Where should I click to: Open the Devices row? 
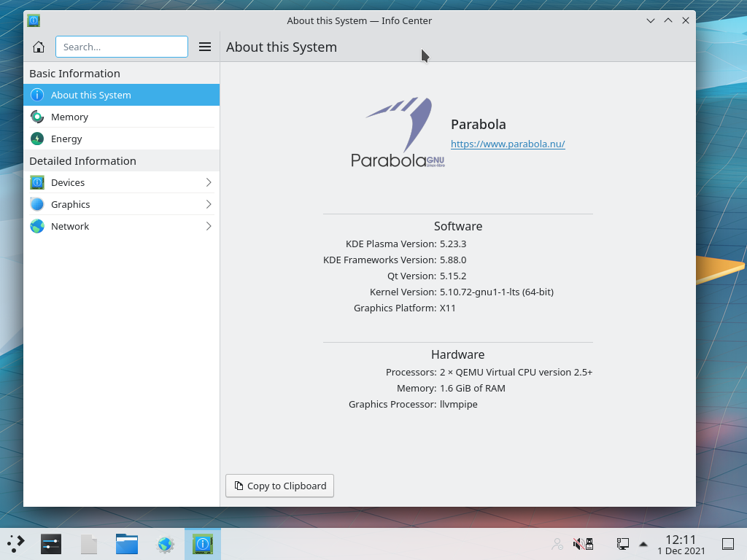(122, 182)
